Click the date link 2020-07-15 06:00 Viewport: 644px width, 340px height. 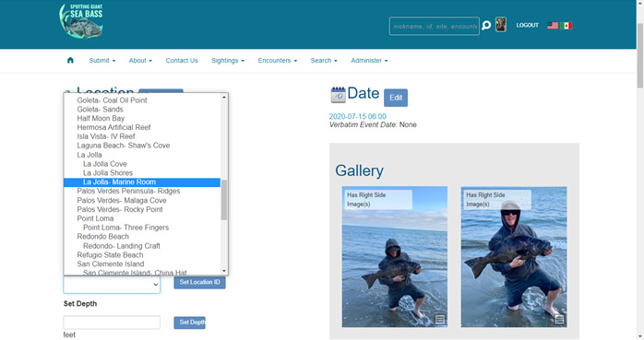(357, 116)
